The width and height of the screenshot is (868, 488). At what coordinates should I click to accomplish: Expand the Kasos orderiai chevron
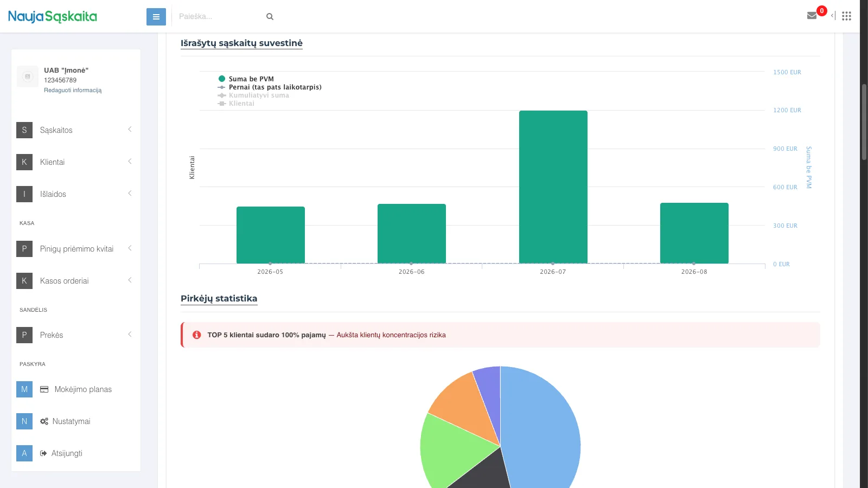coord(130,280)
